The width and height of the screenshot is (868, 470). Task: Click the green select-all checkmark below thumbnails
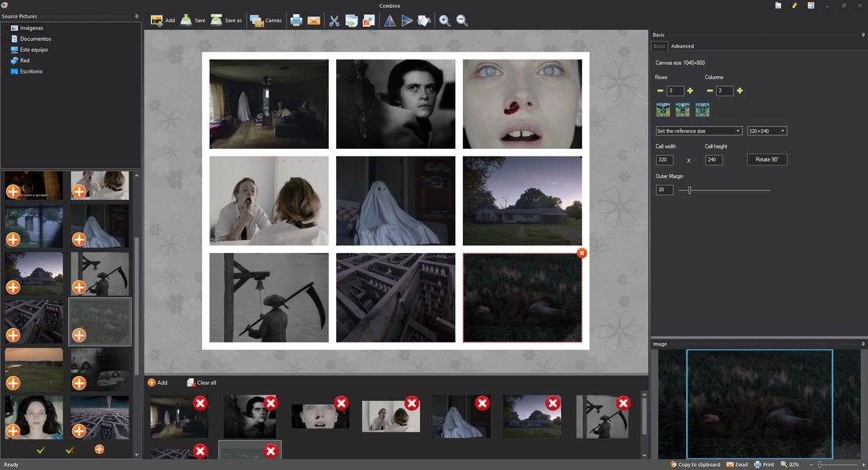point(41,450)
